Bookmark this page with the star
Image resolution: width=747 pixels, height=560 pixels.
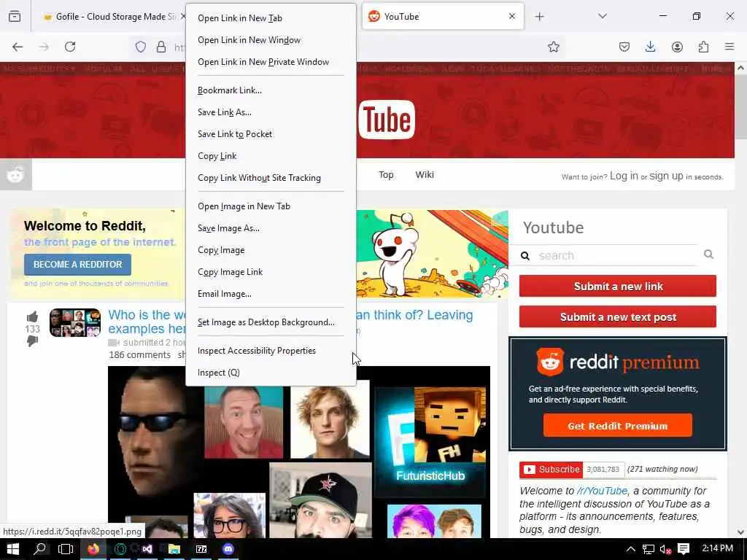(x=553, y=47)
